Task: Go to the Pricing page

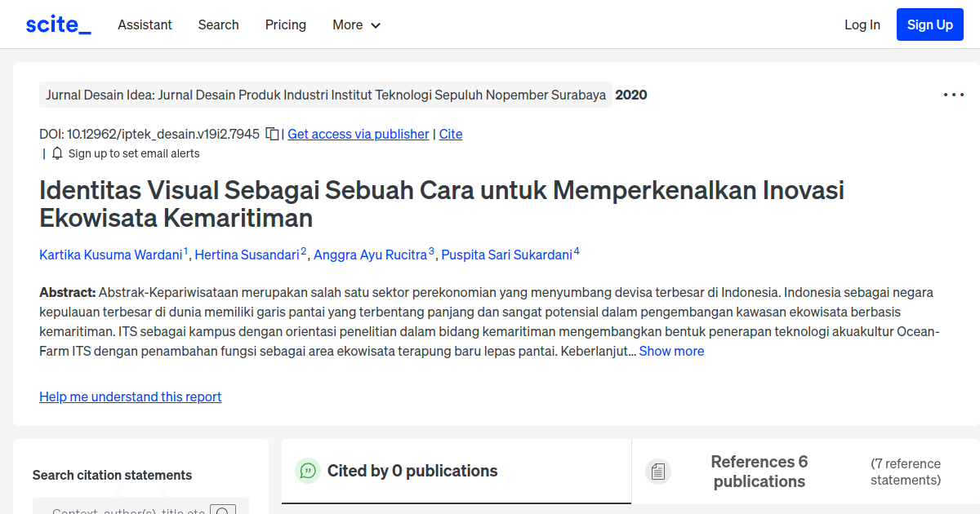Action: click(x=285, y=25)
